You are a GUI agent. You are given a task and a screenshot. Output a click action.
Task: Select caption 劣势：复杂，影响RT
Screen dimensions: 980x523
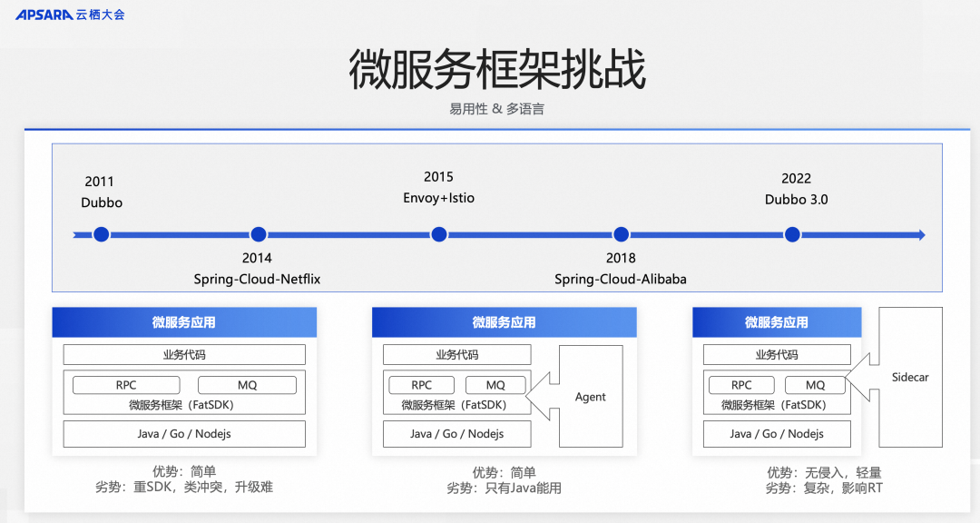click(x=824, y=488)
